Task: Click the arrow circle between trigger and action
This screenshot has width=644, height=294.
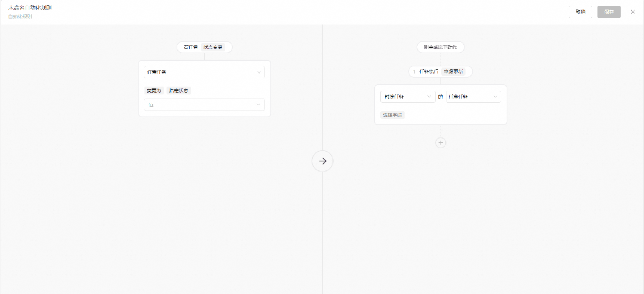Action: pos(322,161)
